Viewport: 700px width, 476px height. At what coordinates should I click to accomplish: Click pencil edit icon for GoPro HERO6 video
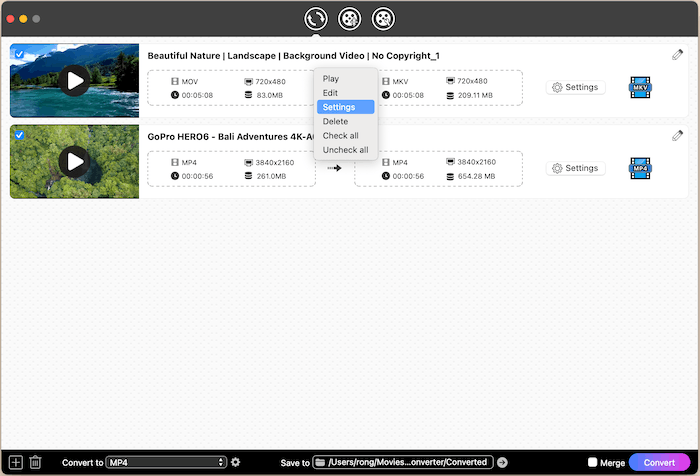click(677, 135)
